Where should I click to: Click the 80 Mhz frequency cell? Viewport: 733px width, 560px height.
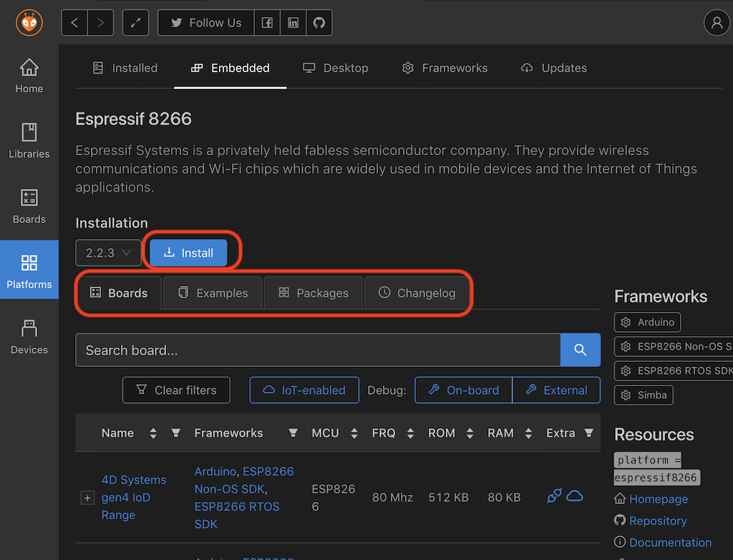pyautogui.click(x=392, y=497)
